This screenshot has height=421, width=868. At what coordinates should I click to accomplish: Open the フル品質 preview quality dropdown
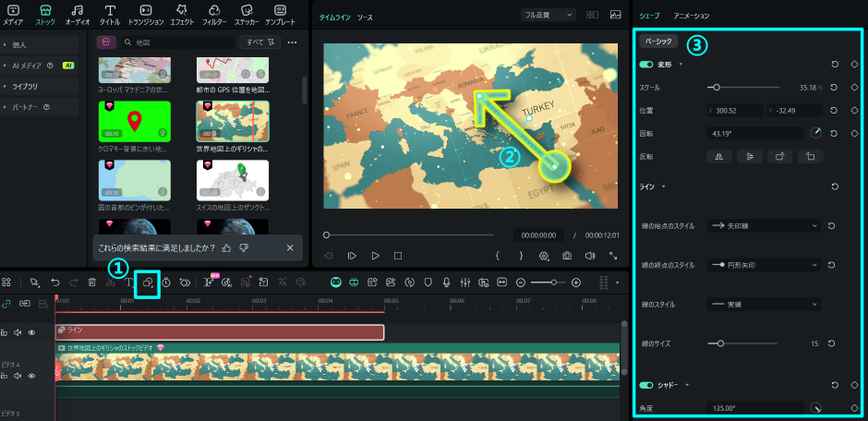point(547,15)
